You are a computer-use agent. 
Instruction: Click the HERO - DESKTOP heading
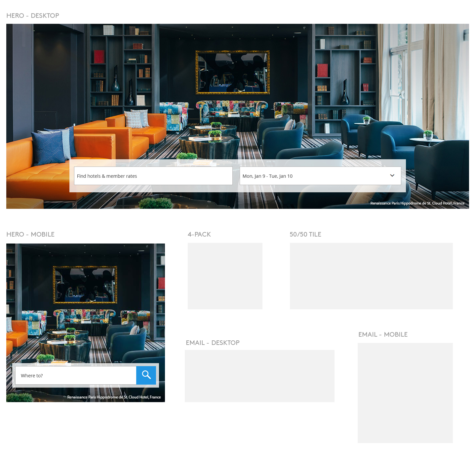33,16
